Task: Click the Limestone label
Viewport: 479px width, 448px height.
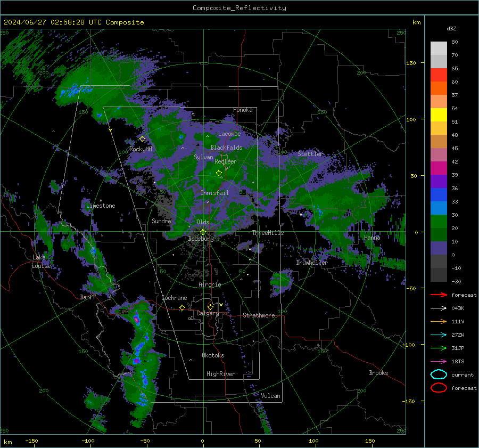Action: (x=101, y=206)
